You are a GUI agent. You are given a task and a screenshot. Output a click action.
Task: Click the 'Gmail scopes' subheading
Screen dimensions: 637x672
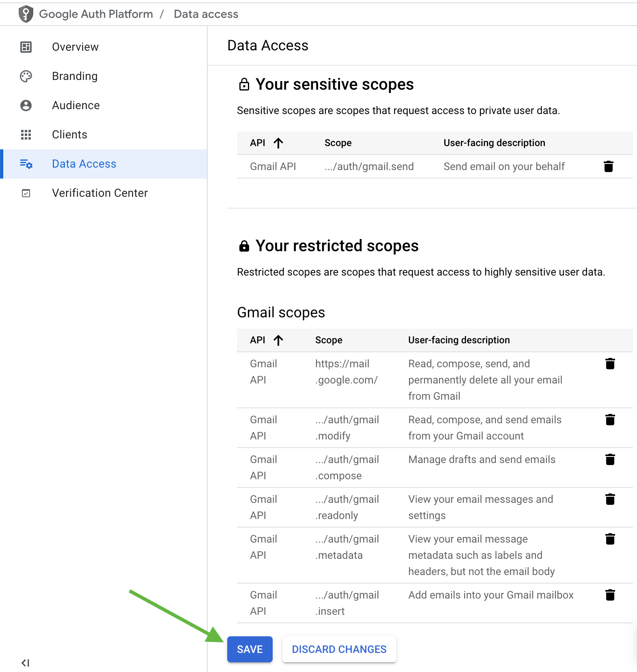[x=281, y=312]
